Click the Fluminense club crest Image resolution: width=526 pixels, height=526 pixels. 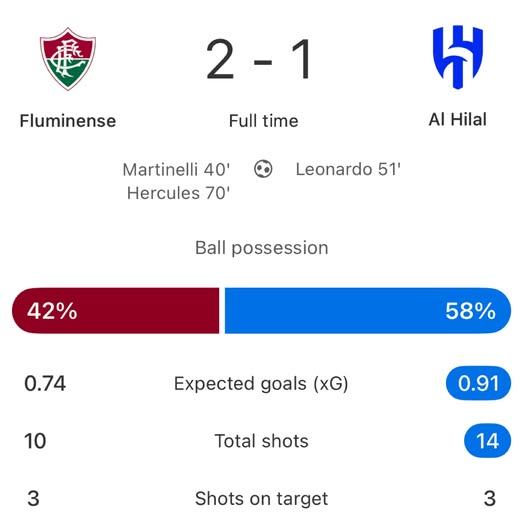(68, 59)
